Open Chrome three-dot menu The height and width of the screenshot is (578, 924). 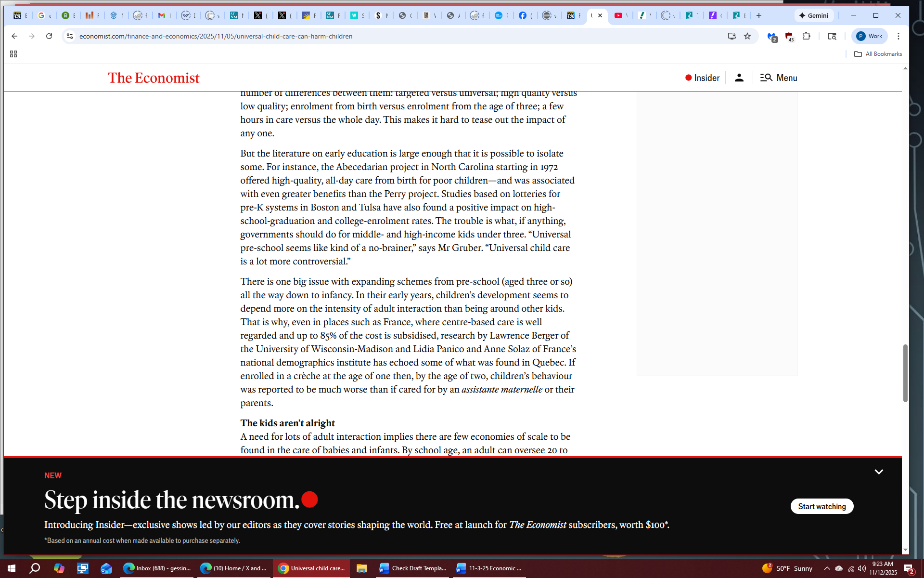point(898,36)
